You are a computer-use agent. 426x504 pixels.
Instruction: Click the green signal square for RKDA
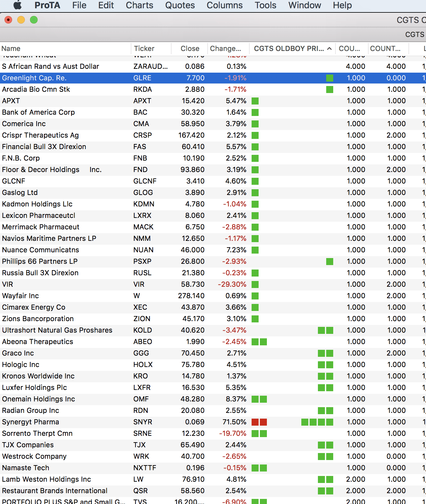pos(330,90)
